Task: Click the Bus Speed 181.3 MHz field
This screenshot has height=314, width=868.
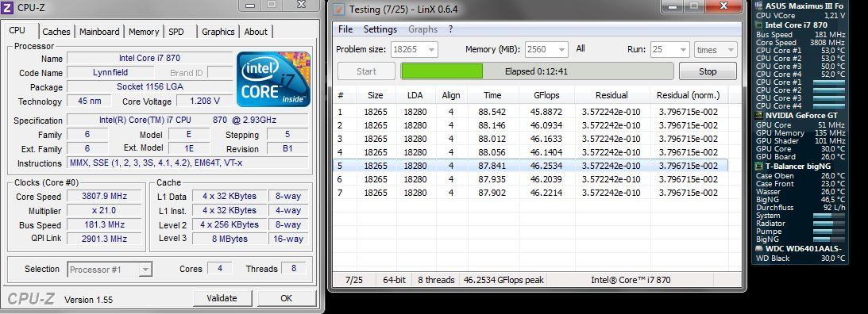Action: tap(103, 225)
